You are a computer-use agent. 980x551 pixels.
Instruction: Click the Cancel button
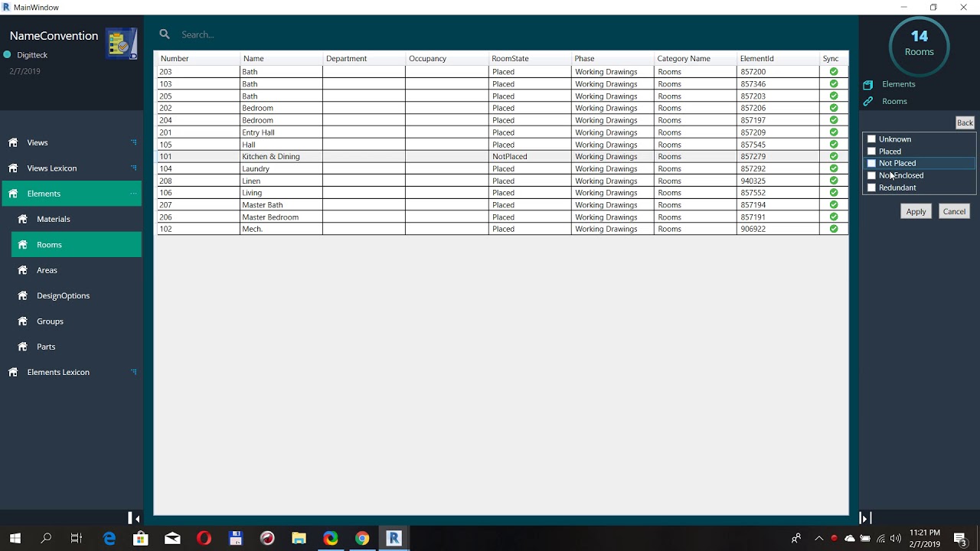point(954,211)
